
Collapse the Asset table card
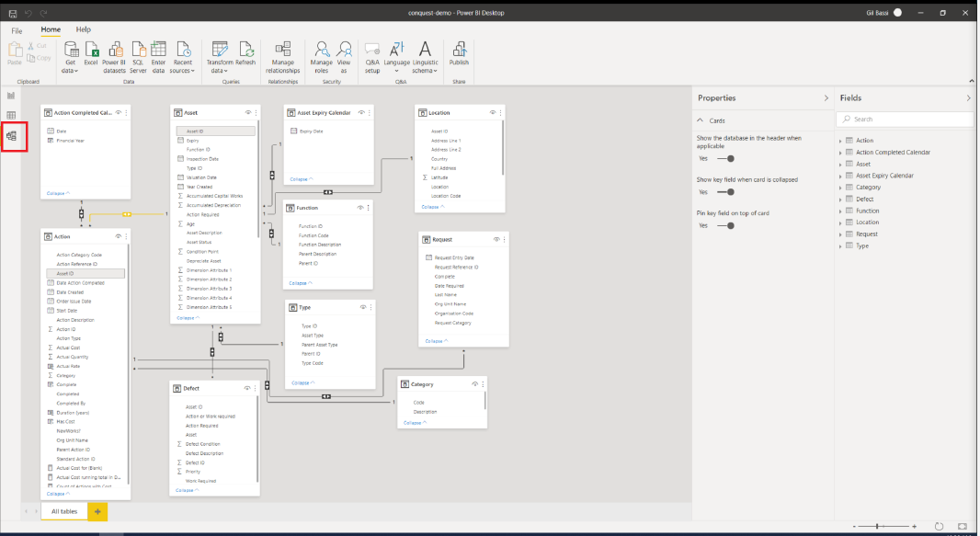[188, 318]
